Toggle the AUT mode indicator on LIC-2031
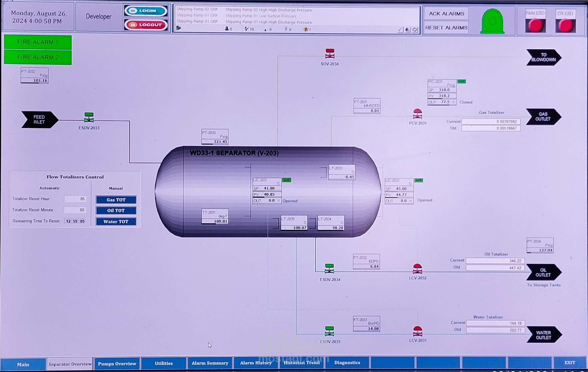This screenshot has height=372, width=588. (x=287, y=180)
